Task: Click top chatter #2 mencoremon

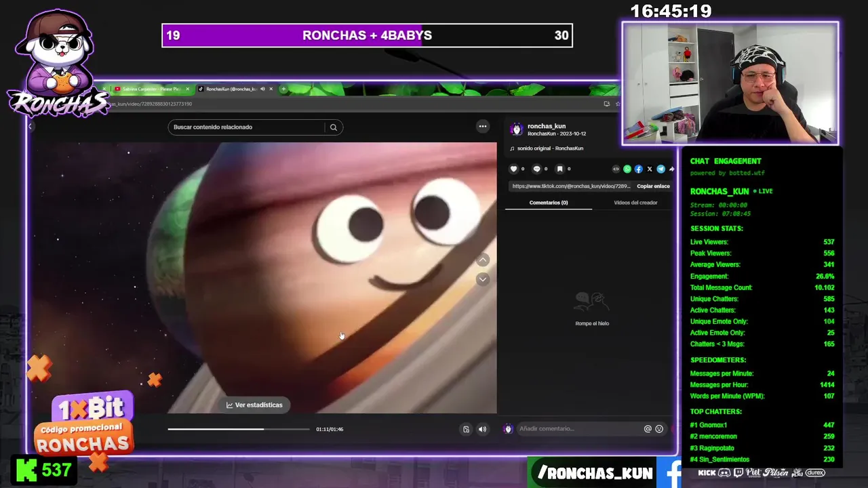Action: 762,436
